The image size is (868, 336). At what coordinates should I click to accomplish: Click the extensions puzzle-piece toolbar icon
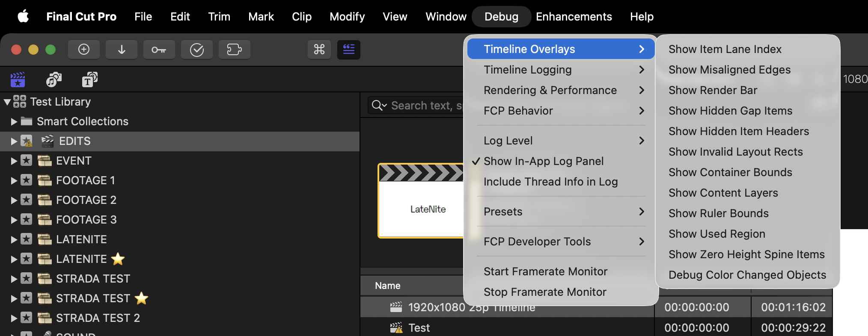click(234, 50)
